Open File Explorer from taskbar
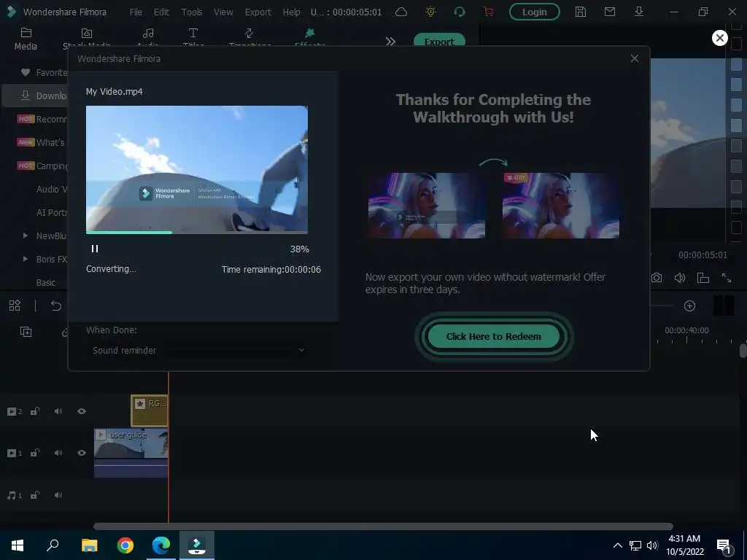 point(89,545)
